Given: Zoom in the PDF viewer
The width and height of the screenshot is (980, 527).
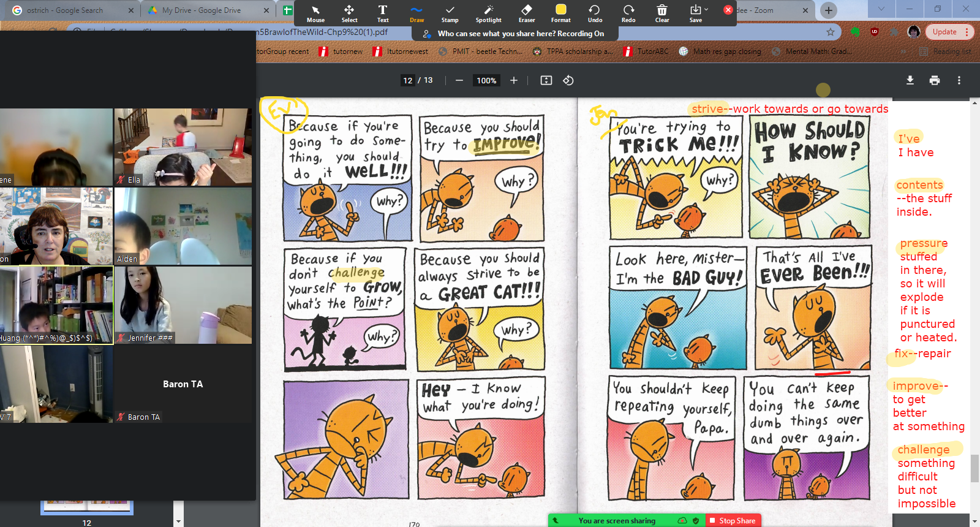Looking at the screenshot, I should [x=514, y=80].
